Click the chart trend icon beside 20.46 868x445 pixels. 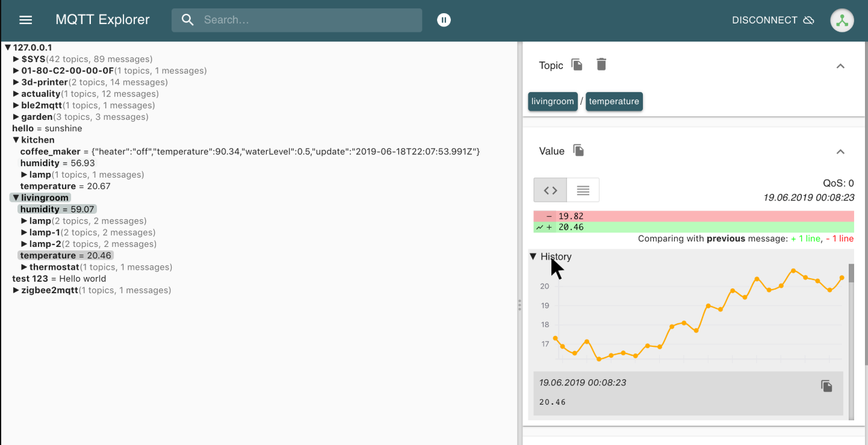(x=540, y=228)
